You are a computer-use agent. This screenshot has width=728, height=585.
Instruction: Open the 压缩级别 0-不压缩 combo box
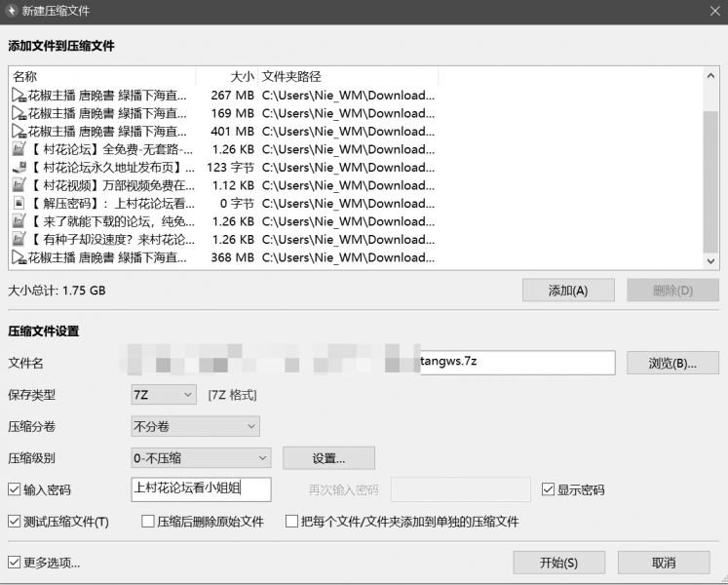coord(201,458)
